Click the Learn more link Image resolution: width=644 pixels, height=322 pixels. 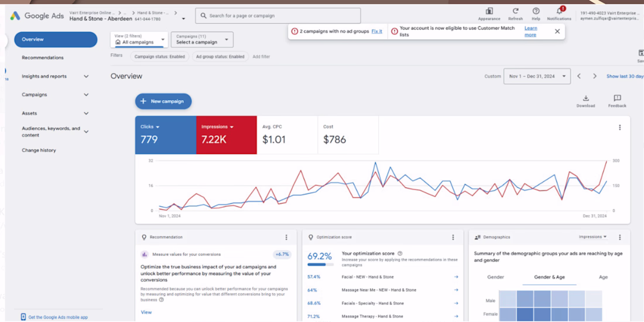click(530, 32)
